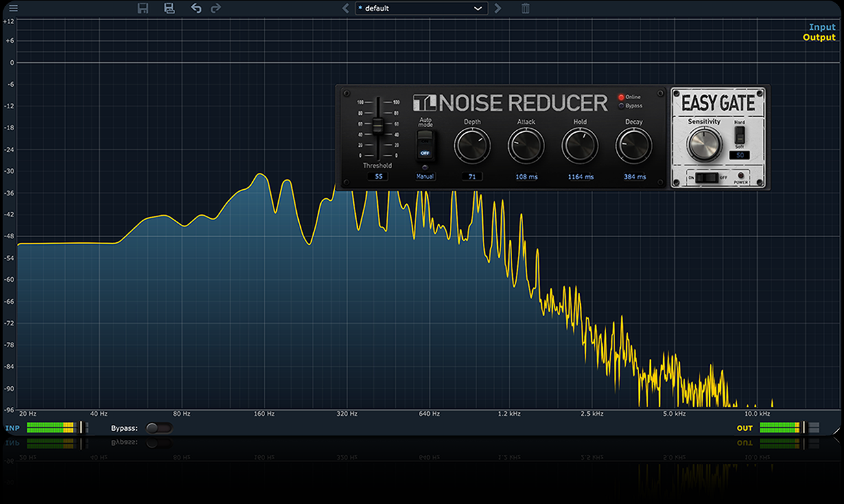Click the 320 Hz frequency axis label
844x504 pixels.
[x=347, y=413]
